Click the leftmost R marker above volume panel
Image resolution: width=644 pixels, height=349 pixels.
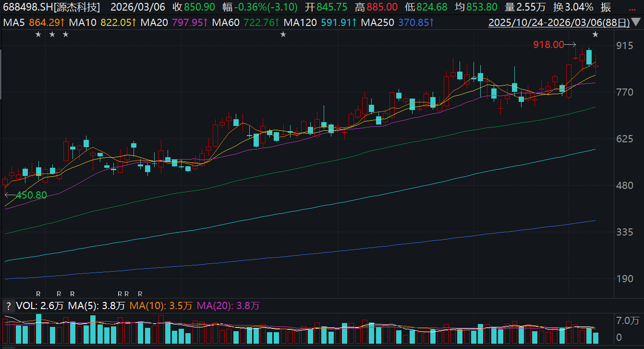(38, 294)
